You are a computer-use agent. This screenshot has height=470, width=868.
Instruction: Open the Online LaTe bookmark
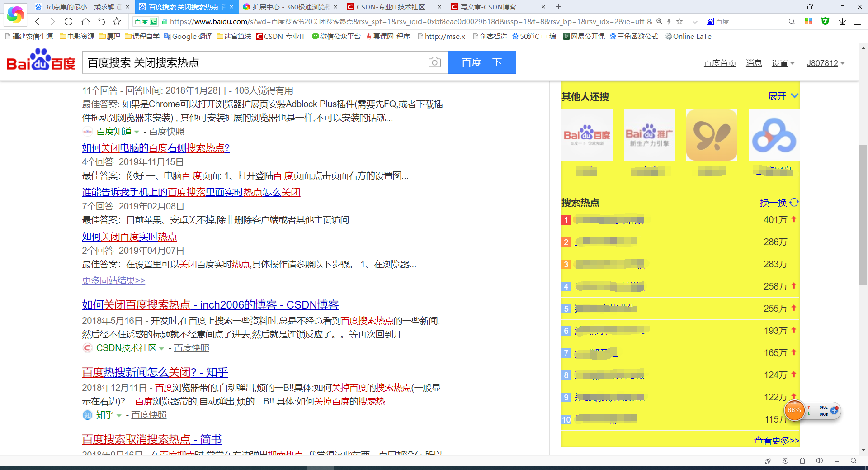coord(688,36)
